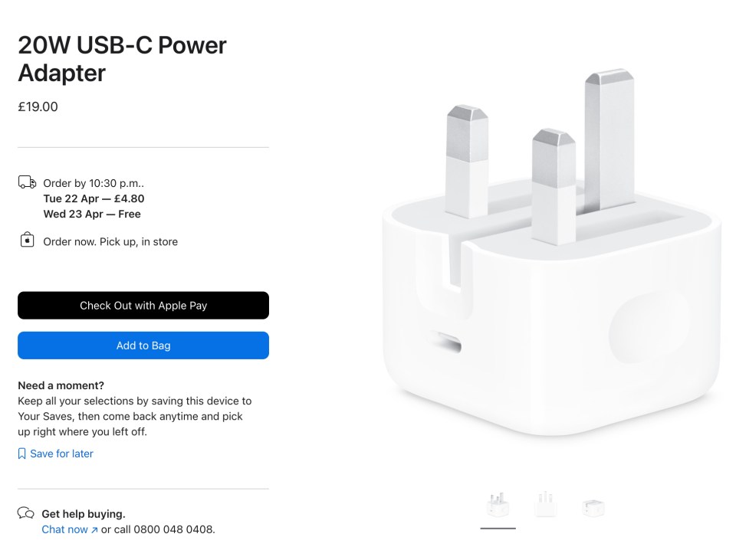
Task: Click the bookmark icon beside Save for later
Action: [21, 454]
